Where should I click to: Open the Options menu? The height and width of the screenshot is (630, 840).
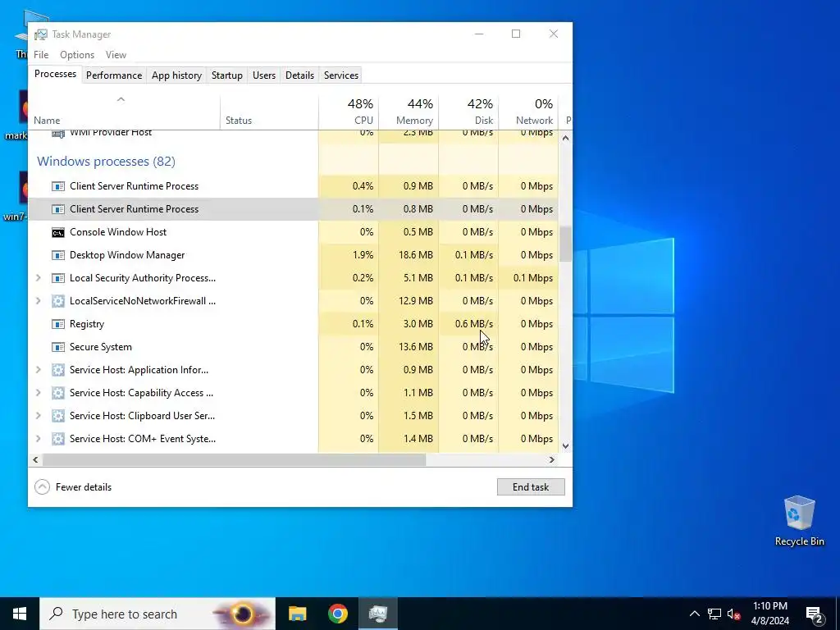click(77, 55)
